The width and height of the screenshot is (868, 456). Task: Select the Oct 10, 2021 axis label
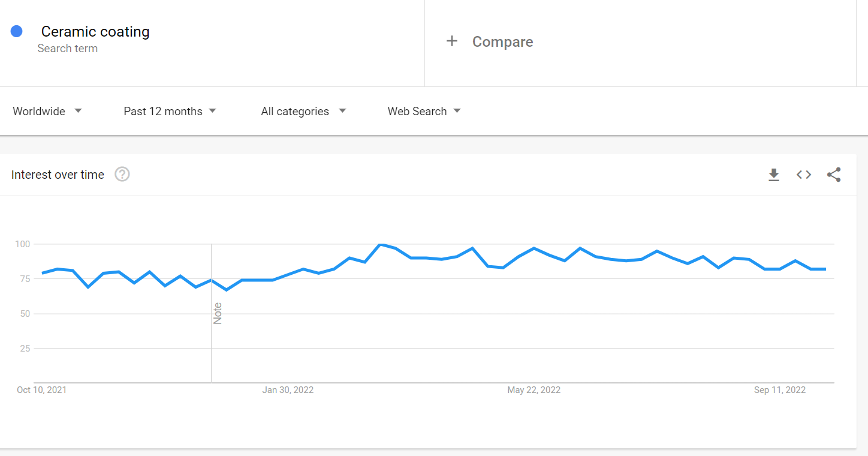coord(42,390)
